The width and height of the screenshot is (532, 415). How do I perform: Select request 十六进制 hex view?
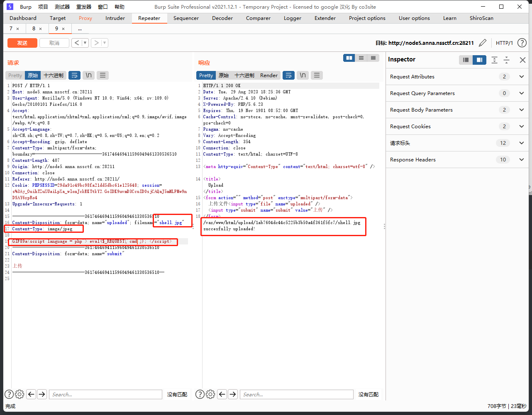pyautogui.click(x=54, y=75)
